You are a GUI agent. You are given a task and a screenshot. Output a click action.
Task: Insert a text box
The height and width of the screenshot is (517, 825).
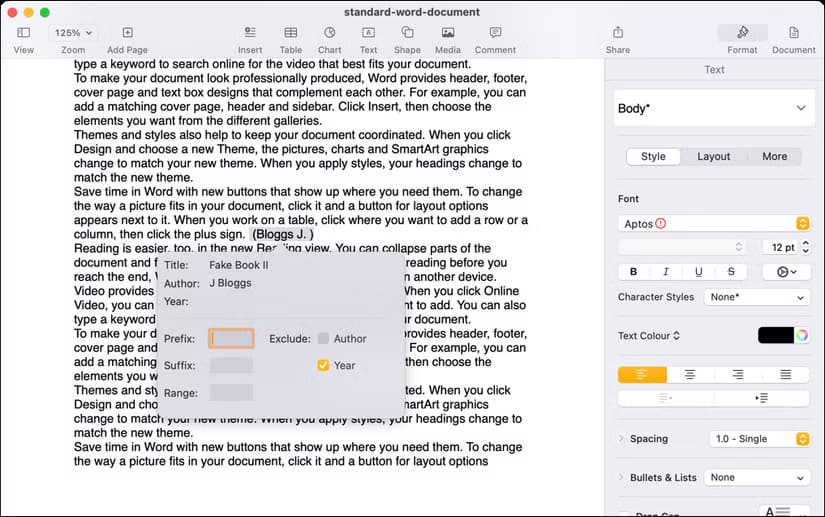(368, 39)
